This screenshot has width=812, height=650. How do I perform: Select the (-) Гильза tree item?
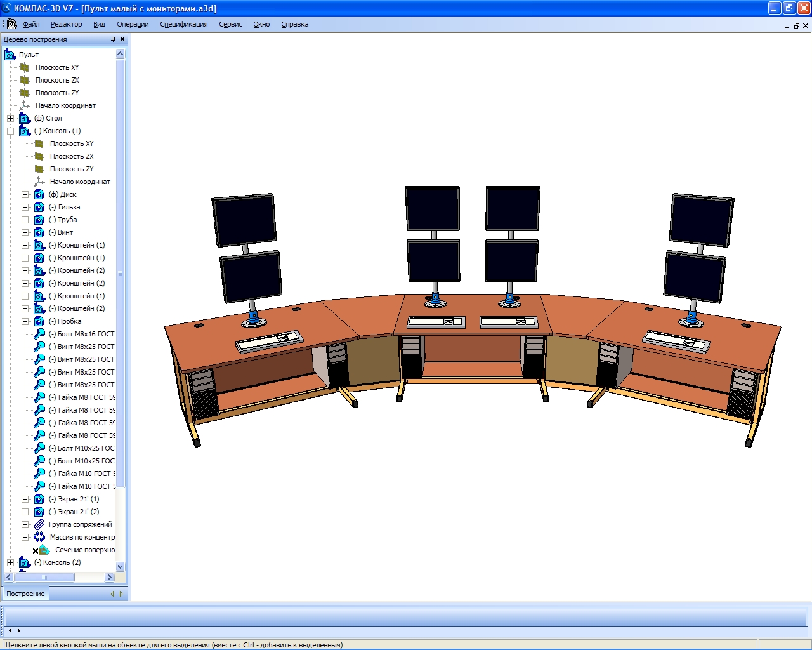click(69, 207)
